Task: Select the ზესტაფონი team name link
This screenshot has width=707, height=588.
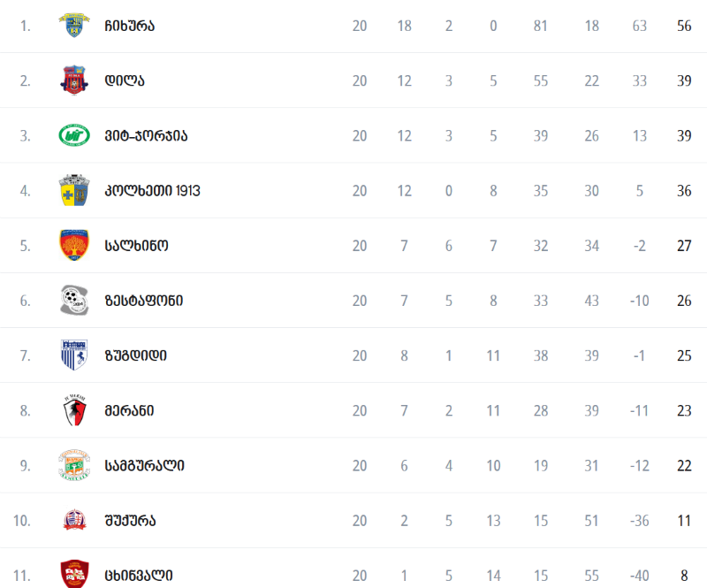Action: click(144, 301)
